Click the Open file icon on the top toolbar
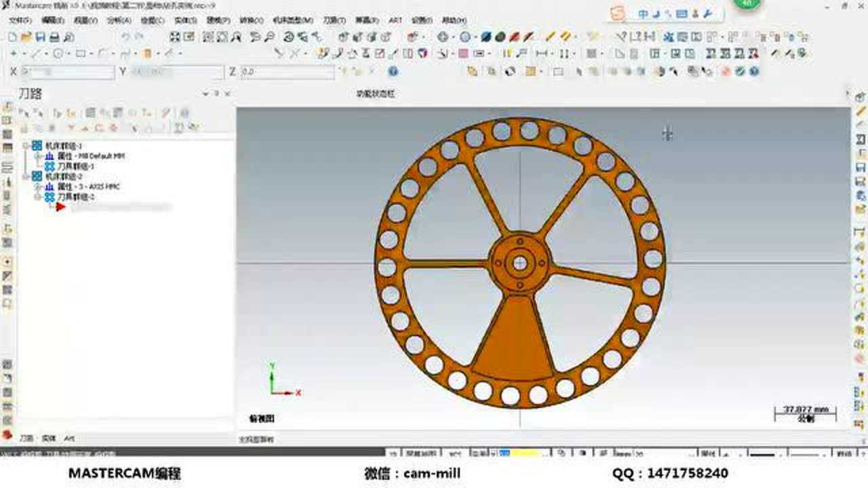This screenshot has width=868, height=488. (26, 37)
